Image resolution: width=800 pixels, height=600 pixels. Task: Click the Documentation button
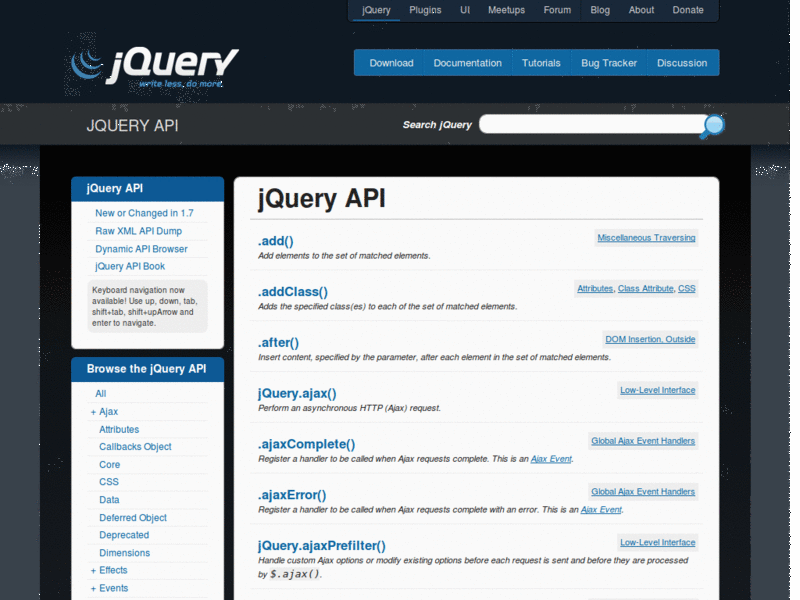[468, 63]
